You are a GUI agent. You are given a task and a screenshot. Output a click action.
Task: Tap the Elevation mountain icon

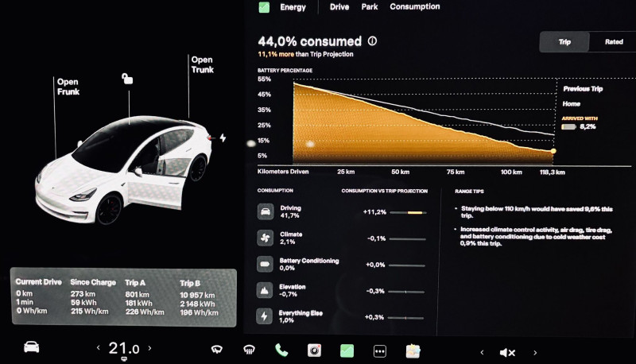[x=265, y=290]
